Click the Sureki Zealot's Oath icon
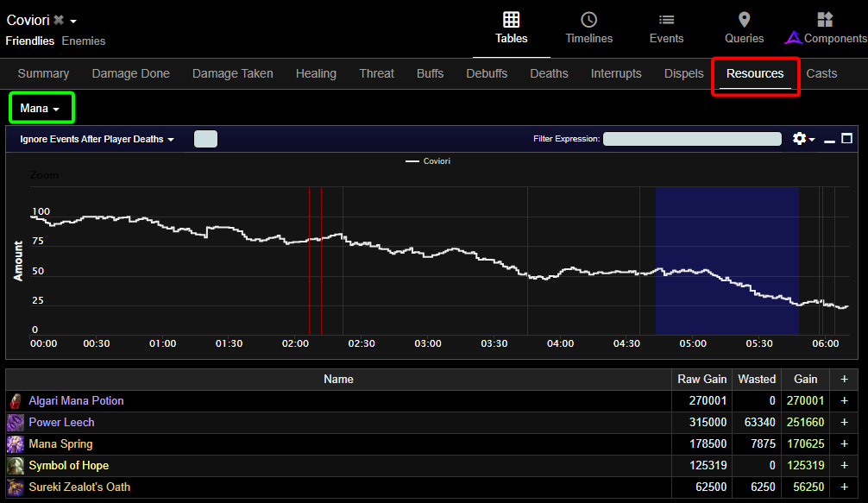This screenshot has height=503, width=868. 16,487
